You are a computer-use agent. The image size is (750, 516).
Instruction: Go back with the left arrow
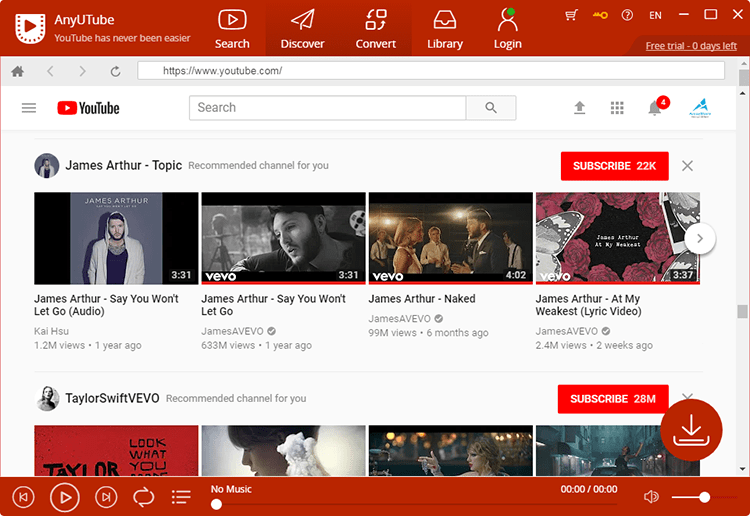pos(50,71)
